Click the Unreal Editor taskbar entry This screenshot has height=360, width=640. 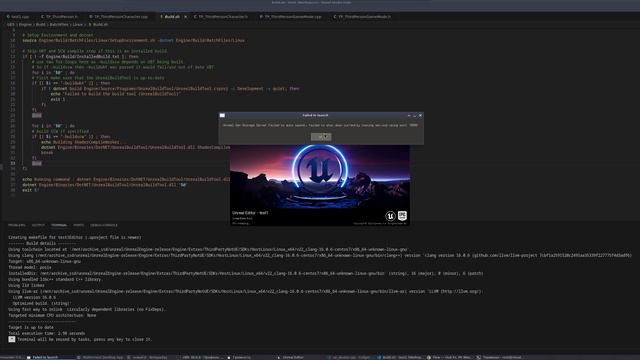291,357
